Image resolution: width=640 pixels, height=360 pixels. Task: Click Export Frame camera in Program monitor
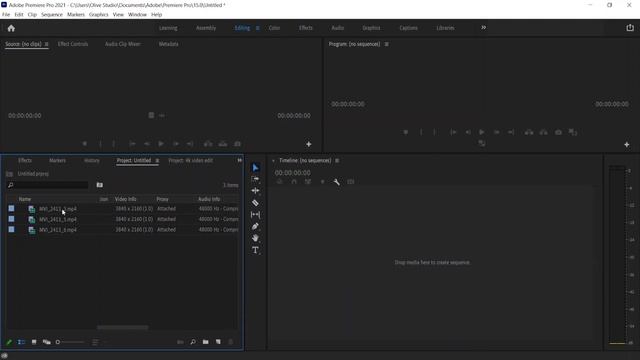click(x=558, y=132)
